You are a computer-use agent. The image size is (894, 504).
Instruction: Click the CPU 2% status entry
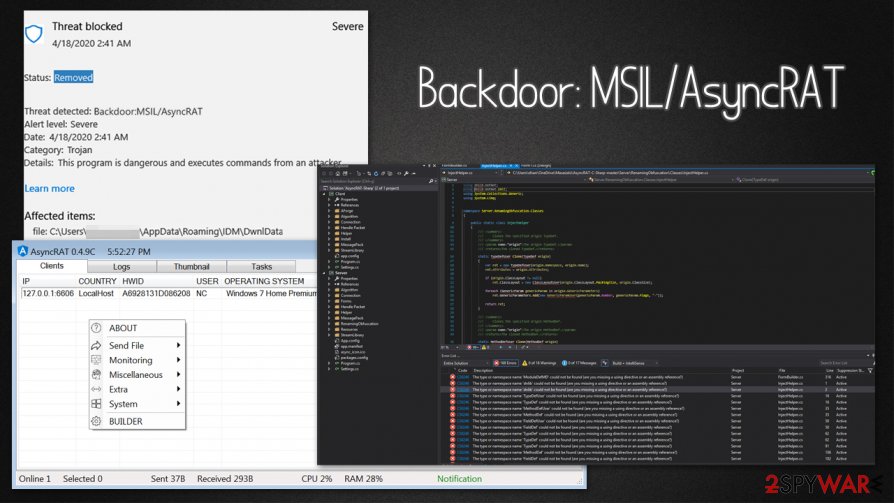point(316,479)
